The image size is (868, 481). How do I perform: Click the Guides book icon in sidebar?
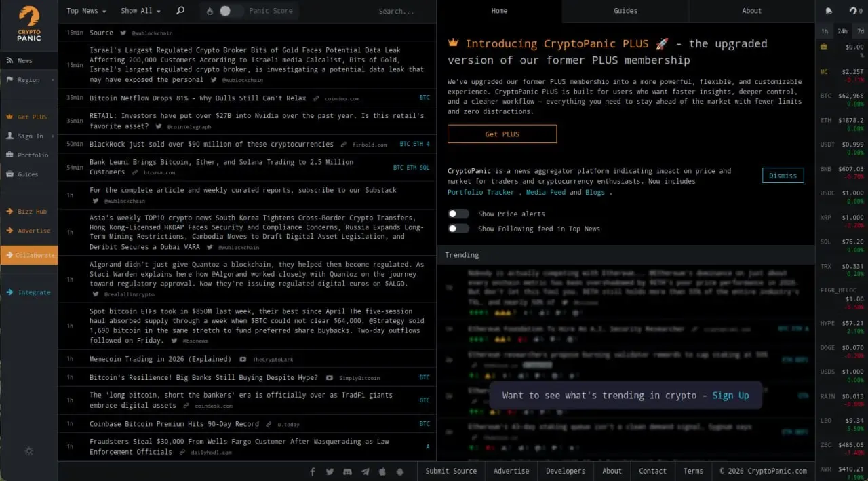(10, 174)
